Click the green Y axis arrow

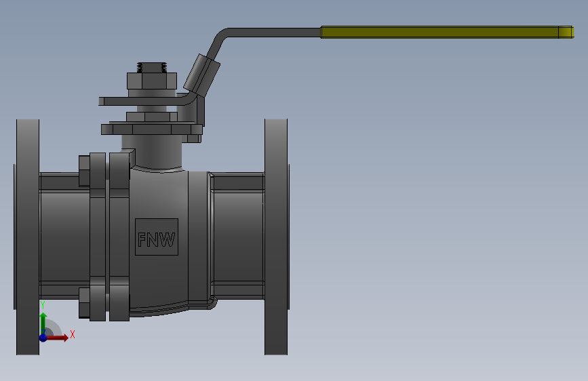click(x=43, y=323)
